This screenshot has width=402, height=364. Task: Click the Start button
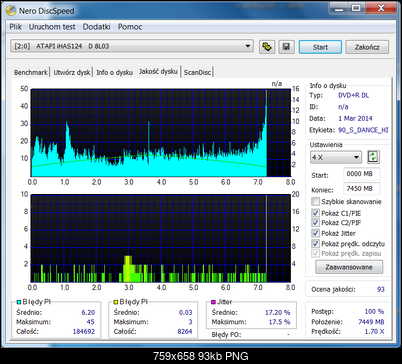click(x=320, y=47)
